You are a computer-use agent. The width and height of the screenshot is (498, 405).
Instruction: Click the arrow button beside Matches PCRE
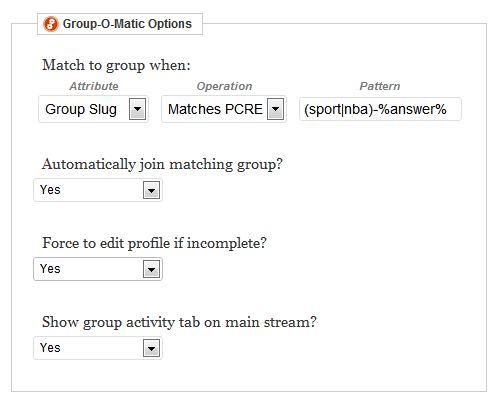tap(275, 109)
